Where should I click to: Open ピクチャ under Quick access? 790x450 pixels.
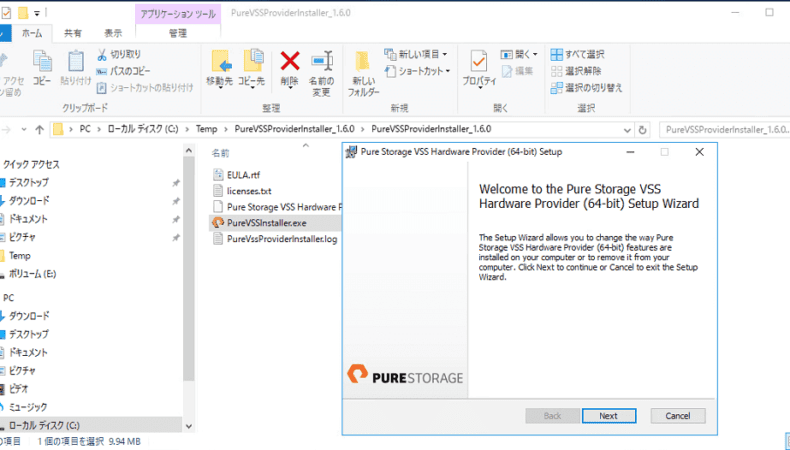pos(22,237)
